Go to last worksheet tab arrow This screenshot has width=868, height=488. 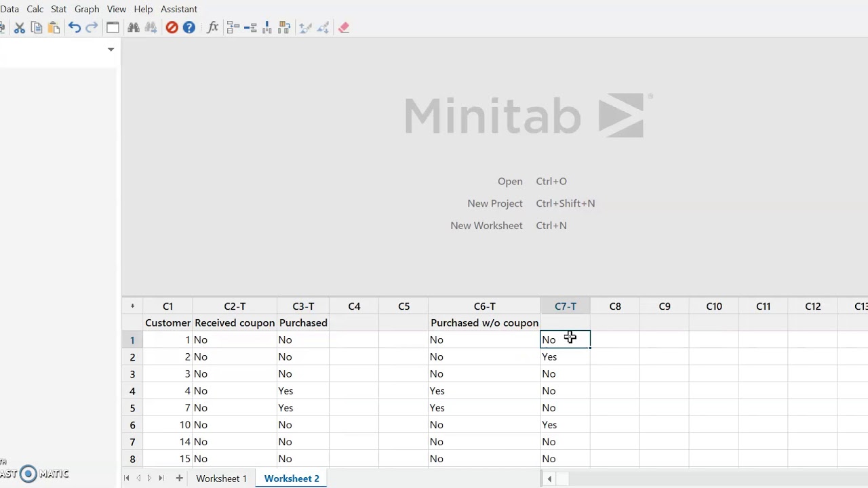coord(161,479)
